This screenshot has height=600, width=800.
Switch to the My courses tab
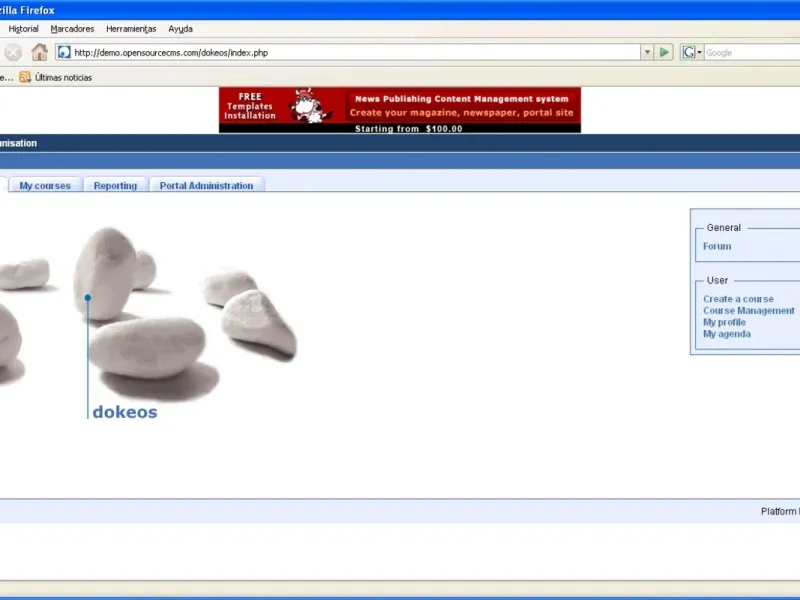click(45, 186)
